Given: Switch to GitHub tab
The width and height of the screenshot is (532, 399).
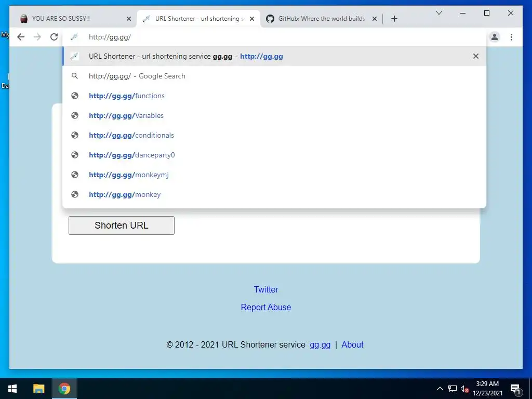Looking at the screenshot, I should [x=321, y=19].
